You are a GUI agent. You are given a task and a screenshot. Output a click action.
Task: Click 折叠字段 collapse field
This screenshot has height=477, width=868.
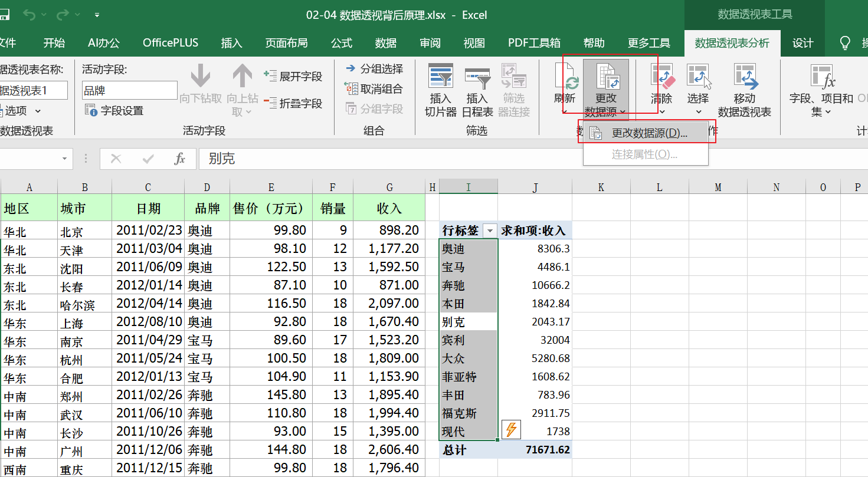[293, 103]
